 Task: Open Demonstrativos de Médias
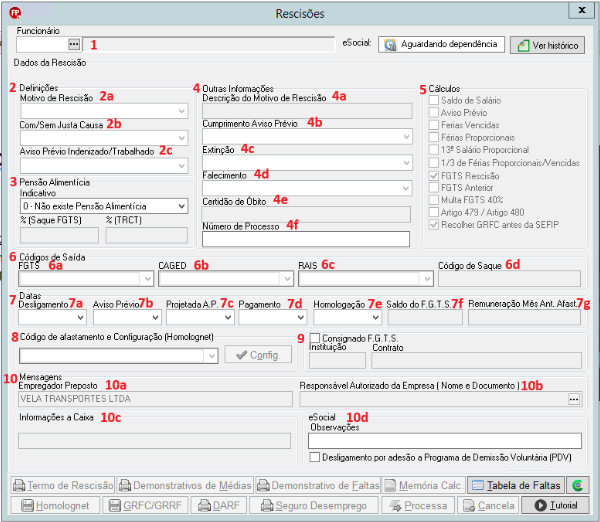point(185,485)
